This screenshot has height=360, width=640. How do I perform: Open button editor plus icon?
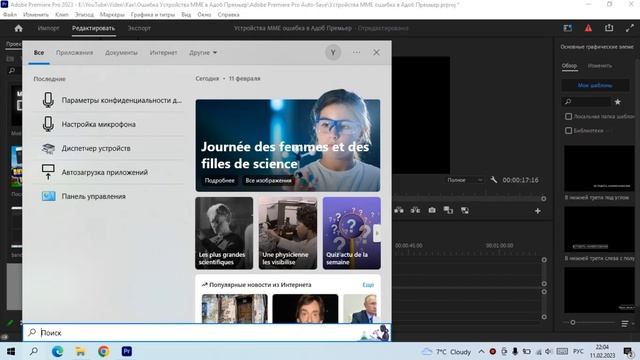(538, 211)
